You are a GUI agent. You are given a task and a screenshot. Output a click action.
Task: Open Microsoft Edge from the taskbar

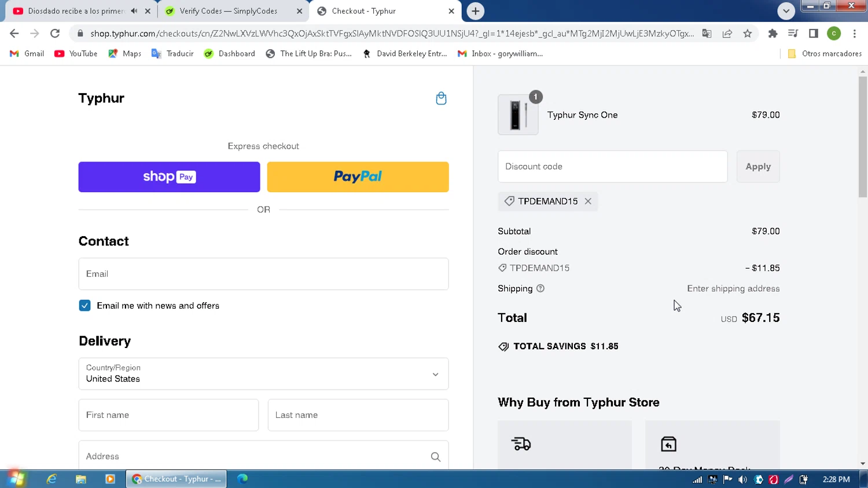242,479
